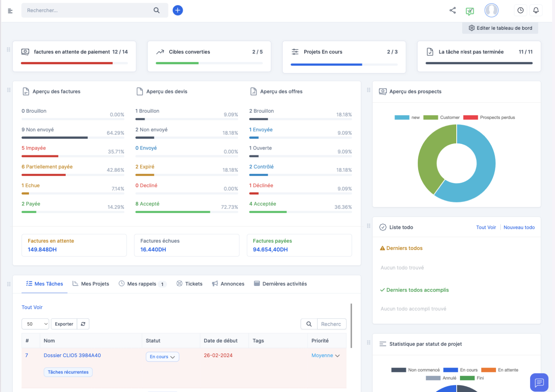The image size is (555, 392).
Task: Toggle the 'new' legend in prospects chart
Action: (407, 118)
